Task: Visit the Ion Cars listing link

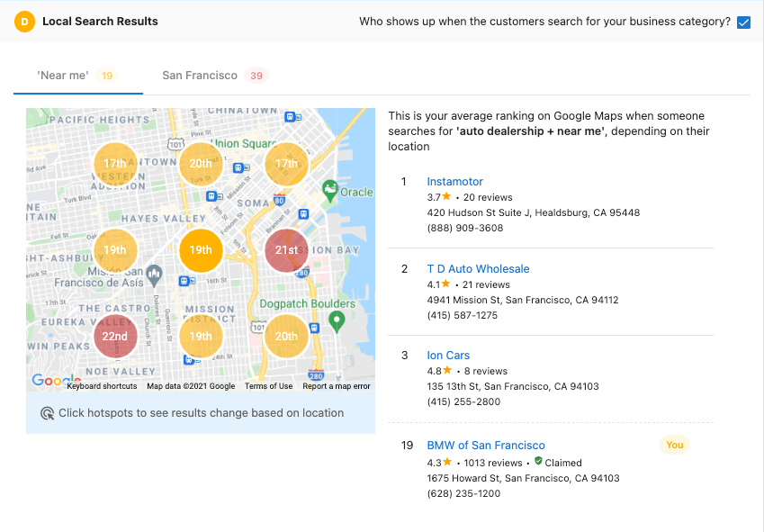Action: (448, 356)
